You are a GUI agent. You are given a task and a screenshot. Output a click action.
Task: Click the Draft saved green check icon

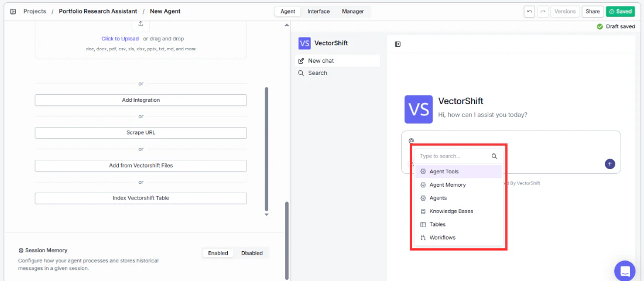[x=600, y=26]
